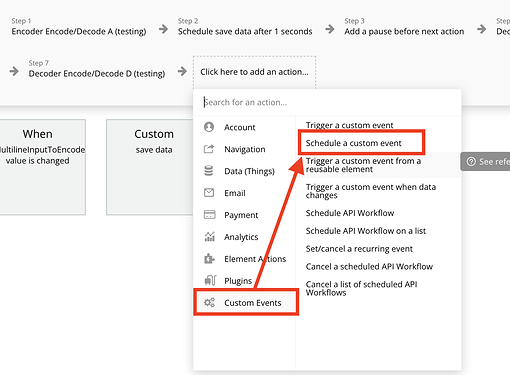Open the Email actions category
510x375 pixels.
pos(244,193)
